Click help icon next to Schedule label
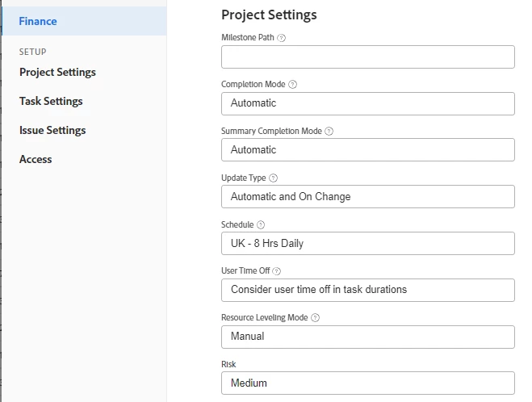Viewport: 532px width, 402px height. [261, 225]
